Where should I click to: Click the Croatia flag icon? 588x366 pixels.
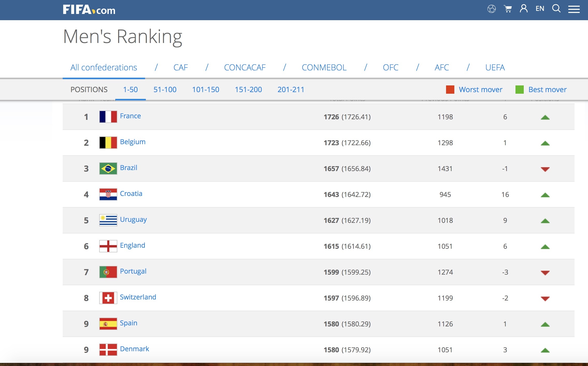tap(108, 194)
